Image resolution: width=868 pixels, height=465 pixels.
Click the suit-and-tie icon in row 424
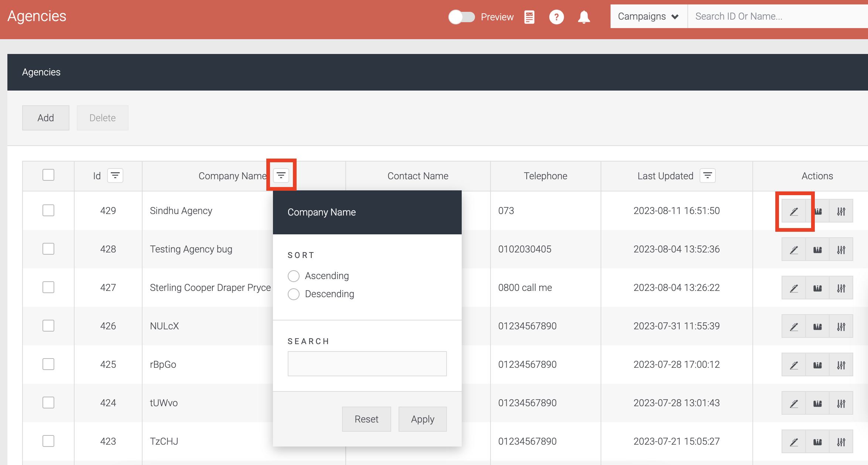point(817,403)
